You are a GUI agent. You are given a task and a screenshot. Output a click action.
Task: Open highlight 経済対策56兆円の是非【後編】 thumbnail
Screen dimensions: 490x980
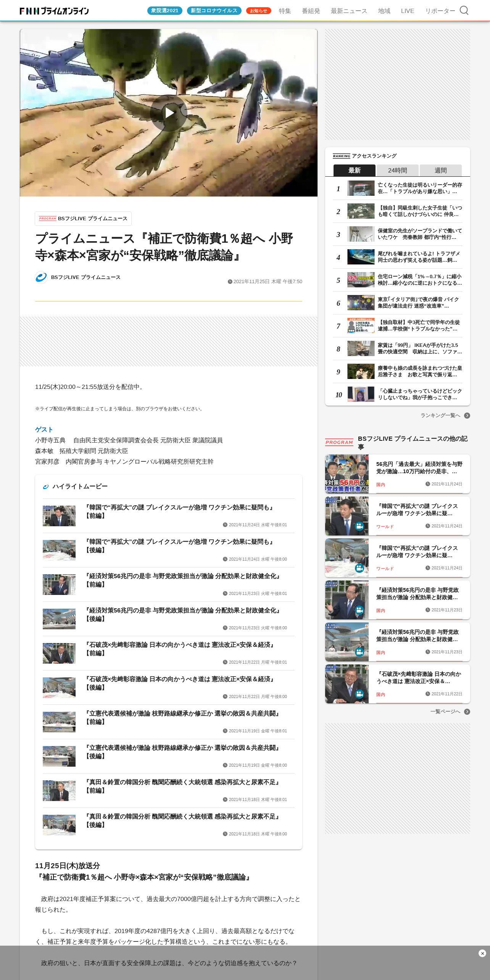[59, 619]
